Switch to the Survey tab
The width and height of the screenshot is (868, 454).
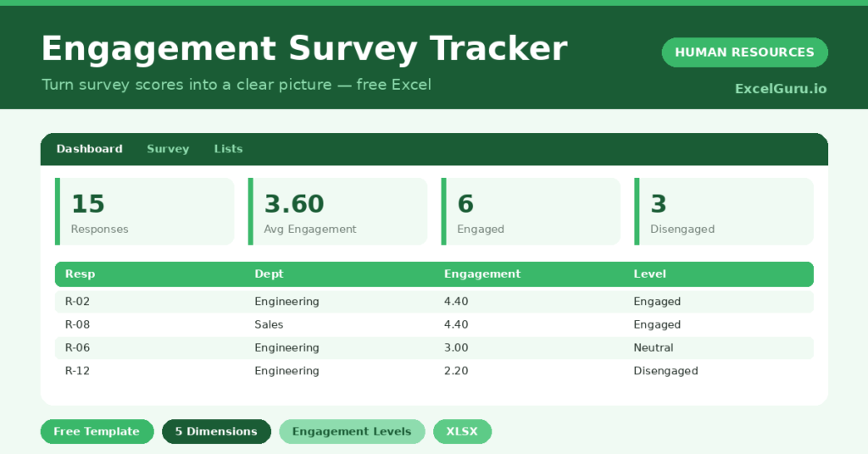click(x=168, y=149)
